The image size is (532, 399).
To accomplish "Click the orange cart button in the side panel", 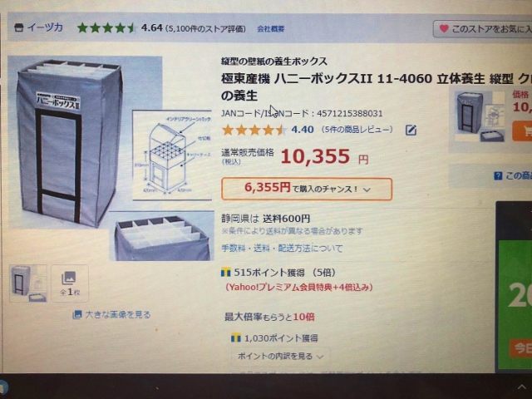I will click(x=523, y=131).
